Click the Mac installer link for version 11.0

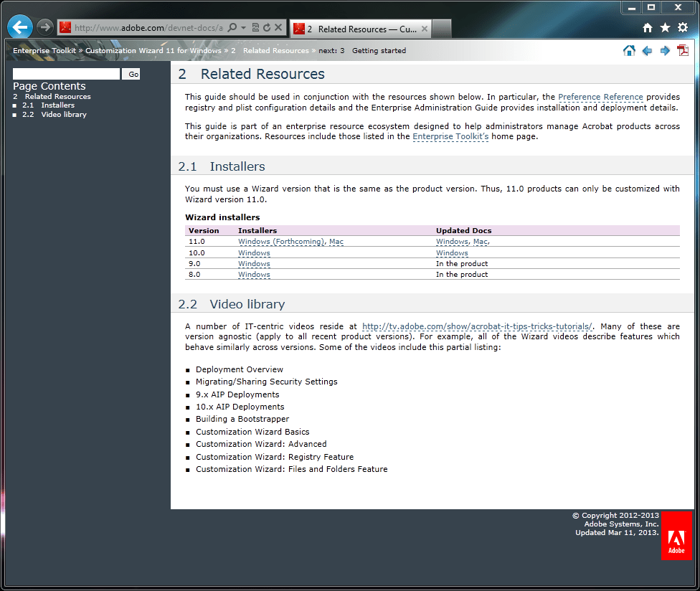[x=336, y=242]
